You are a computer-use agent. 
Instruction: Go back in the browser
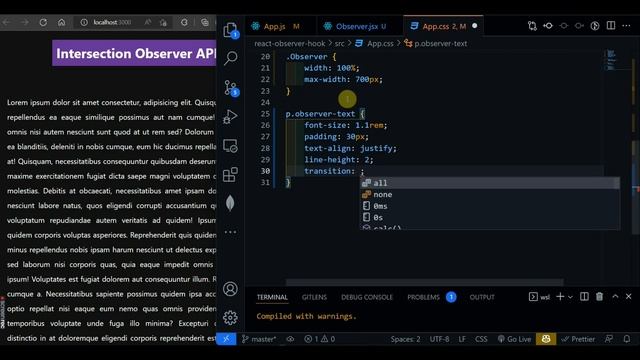click(x=7, y=22)
